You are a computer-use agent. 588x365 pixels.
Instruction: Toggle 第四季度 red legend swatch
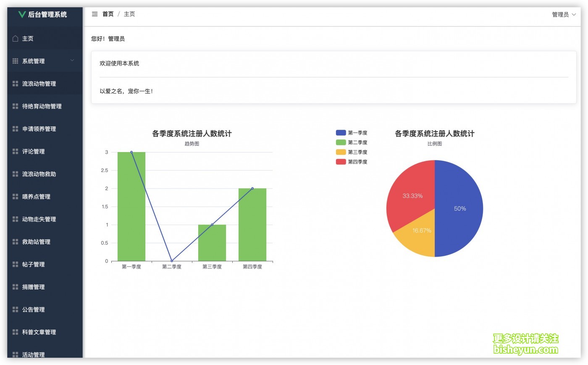point(341,162)
